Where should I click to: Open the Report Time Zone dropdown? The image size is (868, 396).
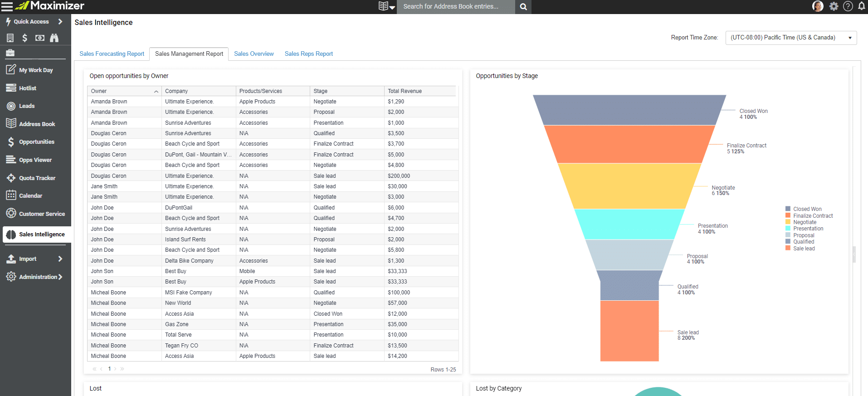(x=791, y=38)
